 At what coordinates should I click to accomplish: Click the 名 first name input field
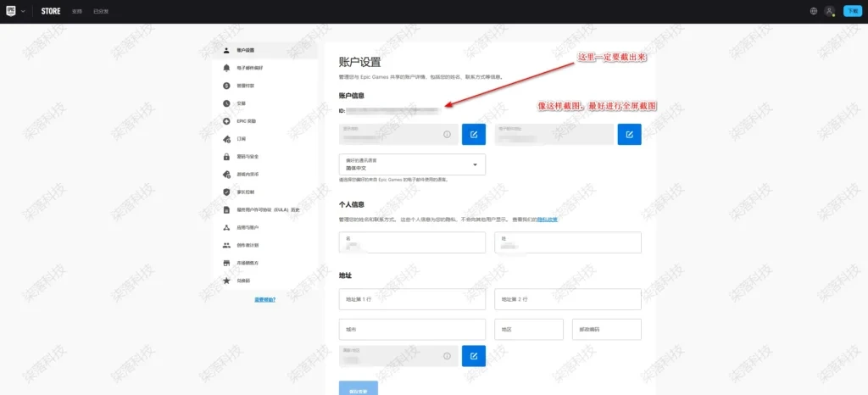point(413,242)
